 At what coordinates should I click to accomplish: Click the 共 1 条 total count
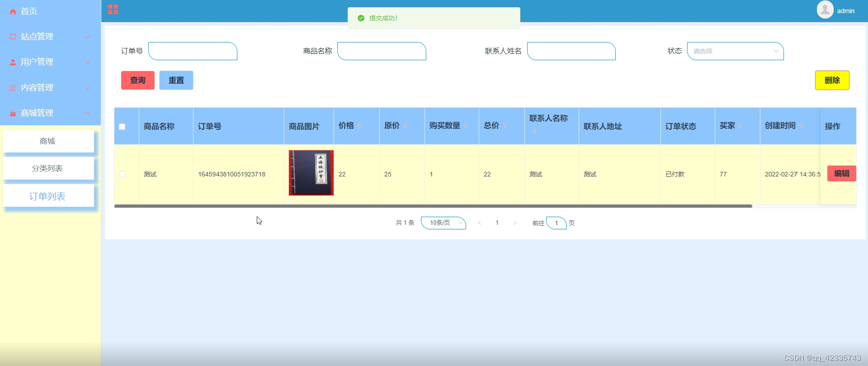point(405,223)
